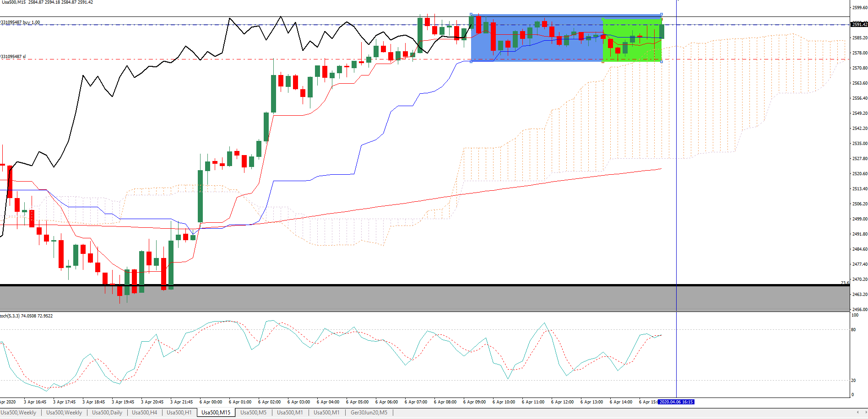
Task: Switch to the Usa500,M5 chart tab
Action: pyautogui.click(x=253, y=413)
